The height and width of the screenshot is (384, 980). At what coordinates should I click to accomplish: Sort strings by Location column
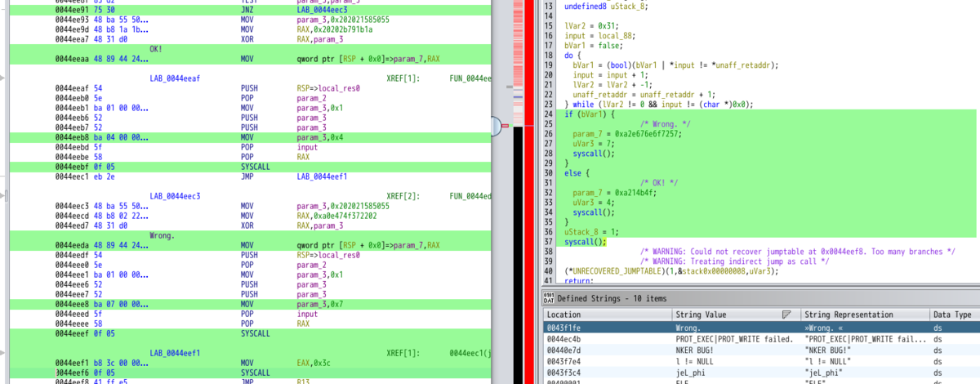pos(607,314)
